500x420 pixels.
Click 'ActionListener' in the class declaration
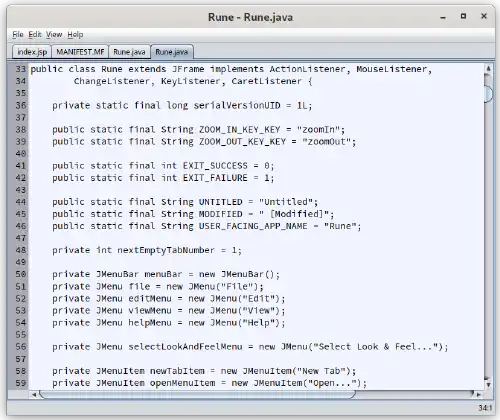307,69
